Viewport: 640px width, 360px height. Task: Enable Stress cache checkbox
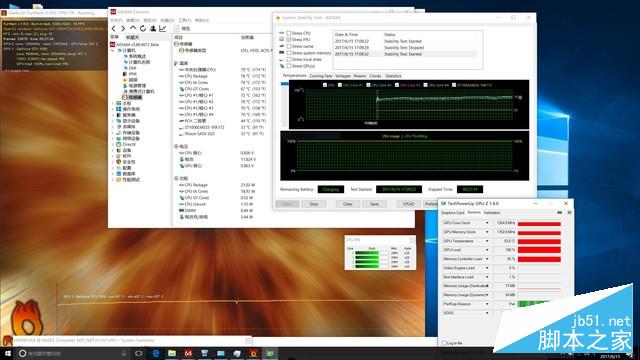click(289, 46)
